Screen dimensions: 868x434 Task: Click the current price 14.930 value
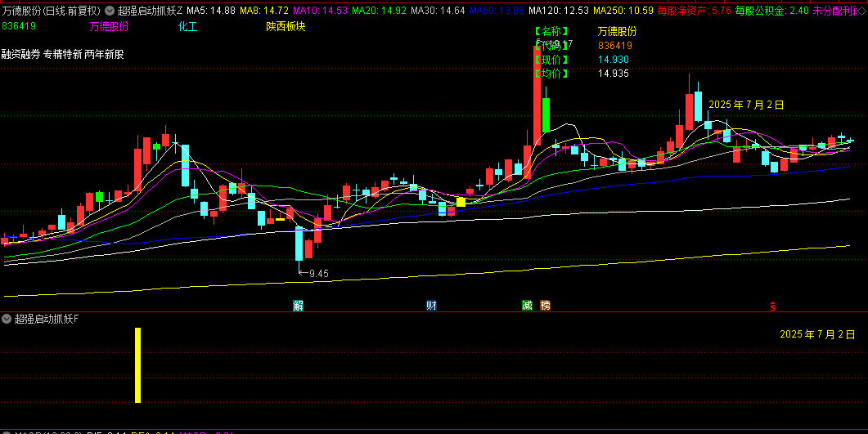coord(614,60)
